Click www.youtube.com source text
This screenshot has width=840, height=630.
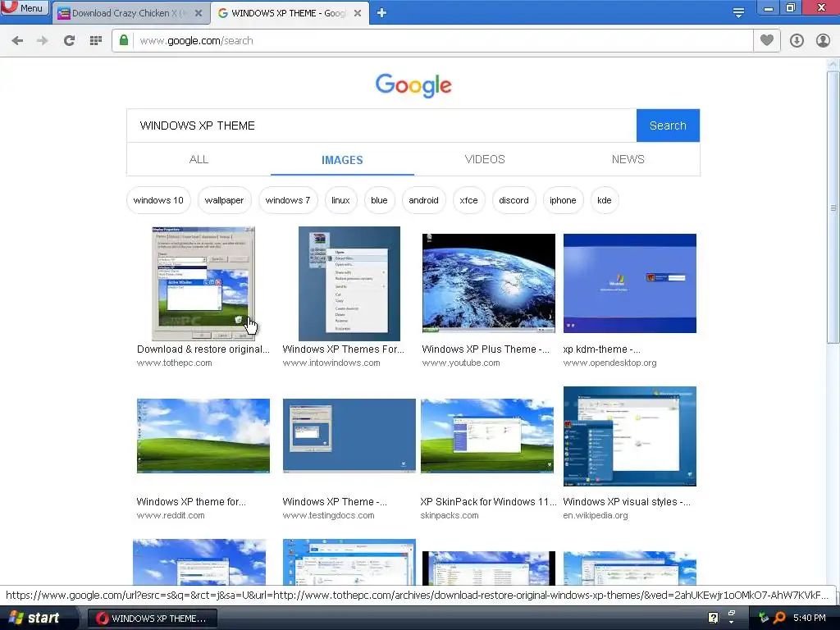click(461, 363)
